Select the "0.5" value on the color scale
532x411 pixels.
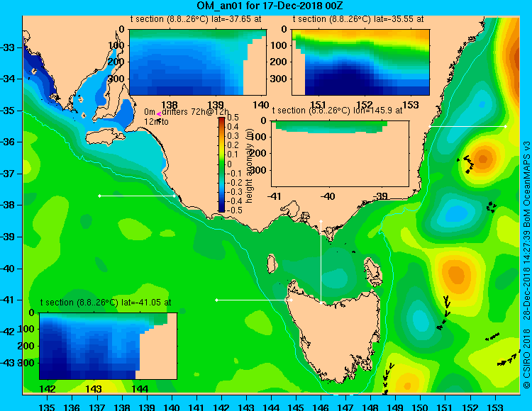tap(233, 118)
